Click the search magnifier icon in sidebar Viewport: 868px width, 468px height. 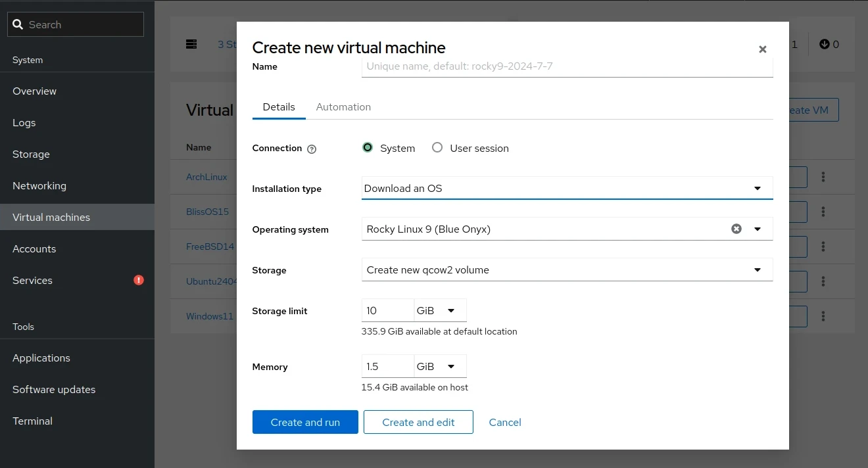click(x=18, y=24)
